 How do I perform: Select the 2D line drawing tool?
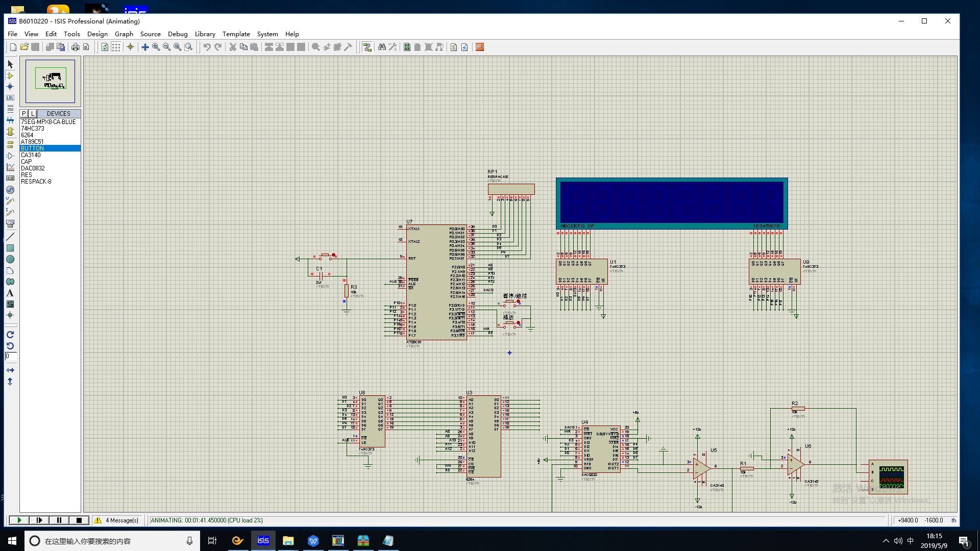[x=10, y=237]
